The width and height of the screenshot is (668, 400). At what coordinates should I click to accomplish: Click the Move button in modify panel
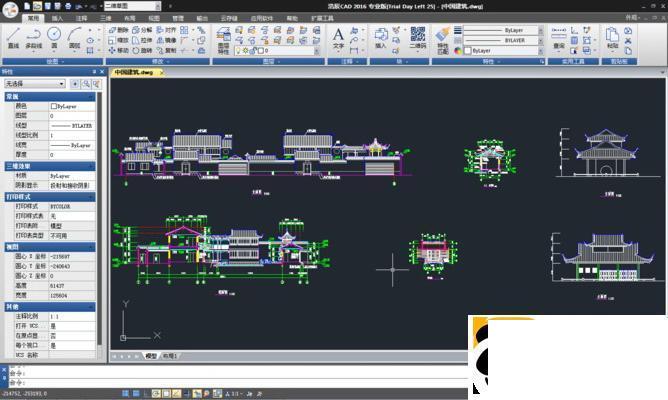point(118,51)
